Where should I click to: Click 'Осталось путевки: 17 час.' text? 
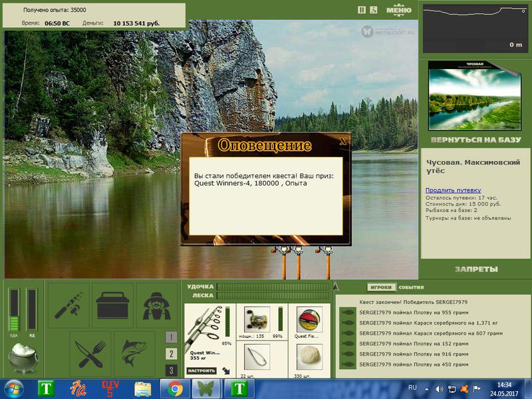[x=461, y=198]
